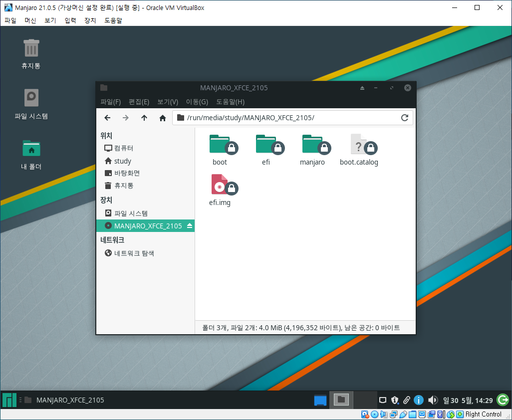Screen dimensions: 512x420
Task: Select study home in the sidebar
Action: coord(145,161)
